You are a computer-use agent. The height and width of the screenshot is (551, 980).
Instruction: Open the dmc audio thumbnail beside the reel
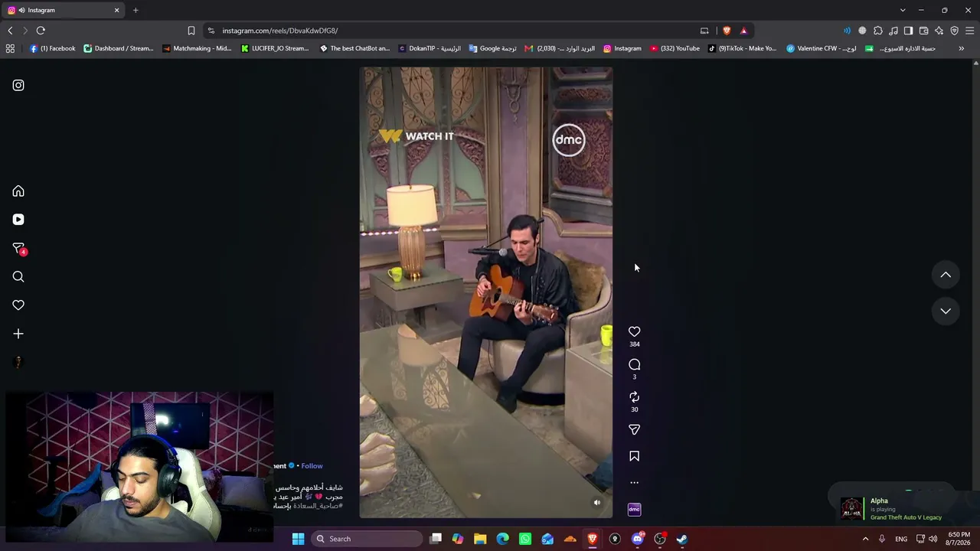pyautogui.click(x=634, y=510)
